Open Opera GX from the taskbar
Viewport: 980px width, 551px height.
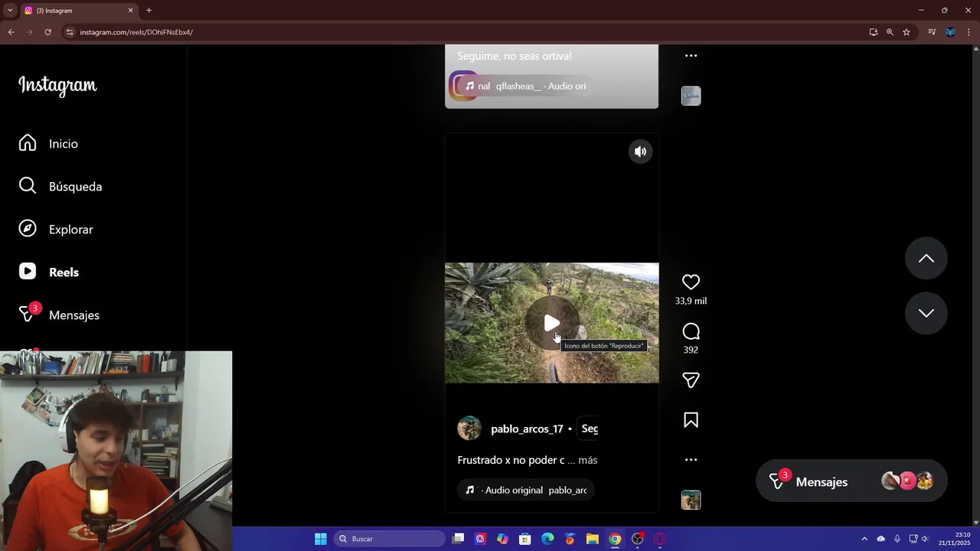[x=660, y=539]
